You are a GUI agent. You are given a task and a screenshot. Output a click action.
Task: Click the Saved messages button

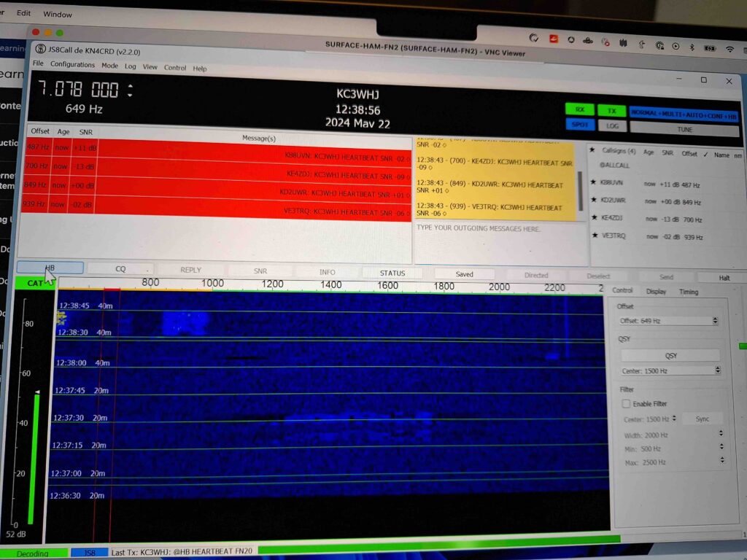pyautogui.click(x=464, y=274)
